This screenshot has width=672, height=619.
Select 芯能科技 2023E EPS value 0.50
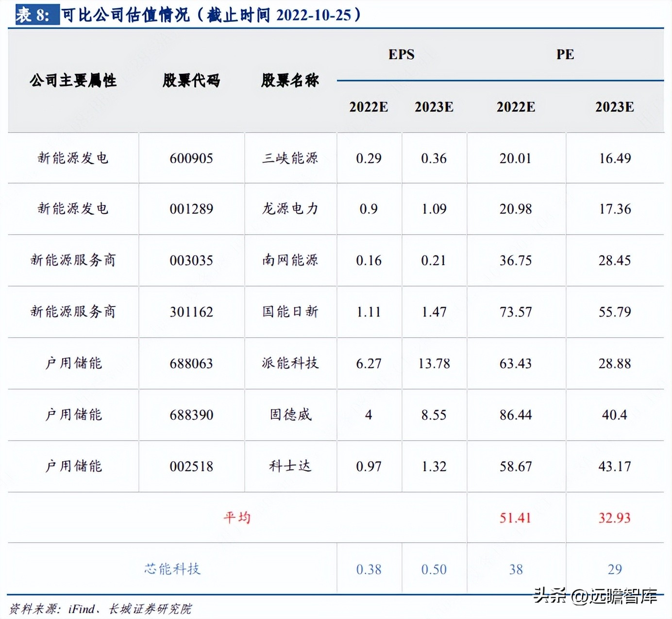(434, 569)
